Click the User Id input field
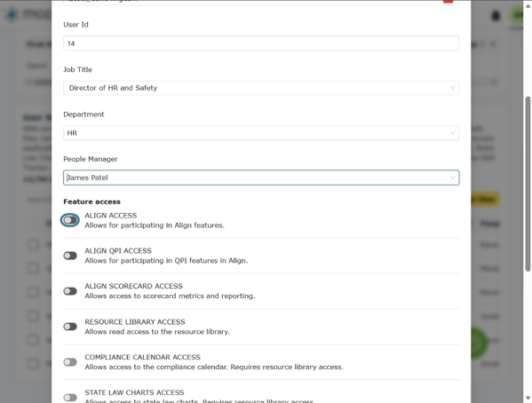This screenshot has width=532, height=403. click(x=261, y=43)
